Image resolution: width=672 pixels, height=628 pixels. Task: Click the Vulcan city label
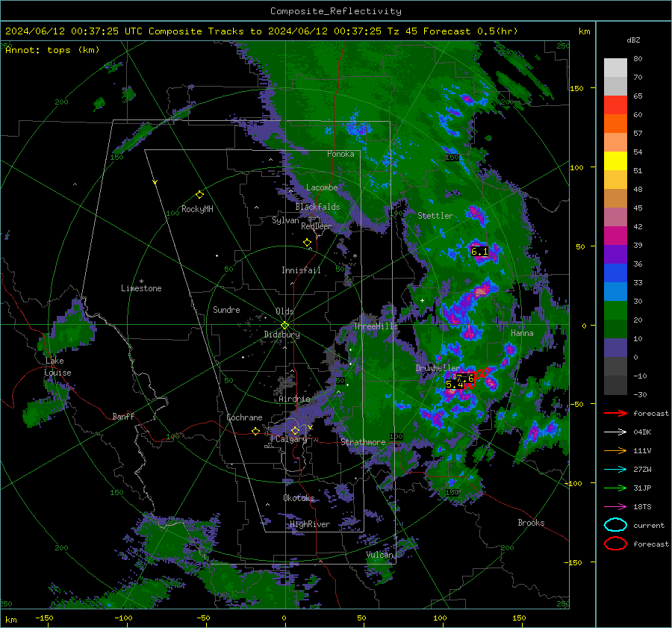coord(379,555)
